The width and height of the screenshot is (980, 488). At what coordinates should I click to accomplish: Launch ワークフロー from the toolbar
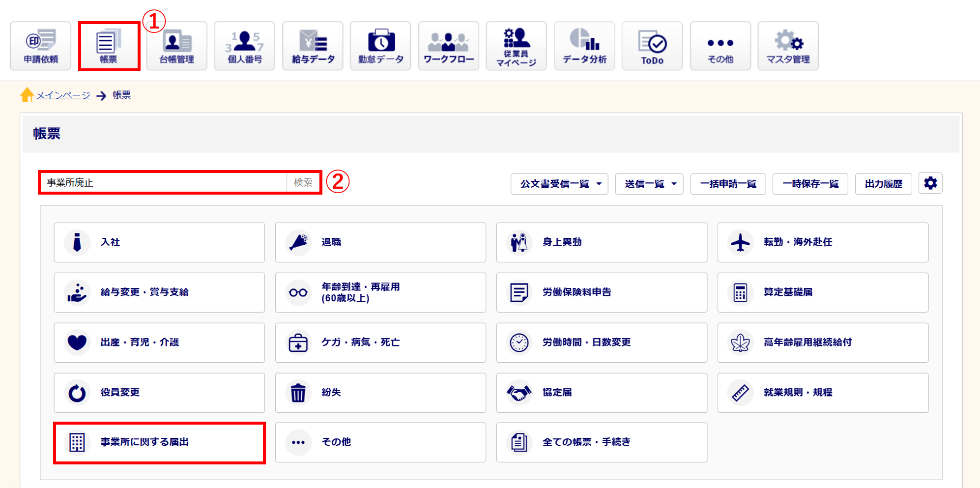coord(449,46)
